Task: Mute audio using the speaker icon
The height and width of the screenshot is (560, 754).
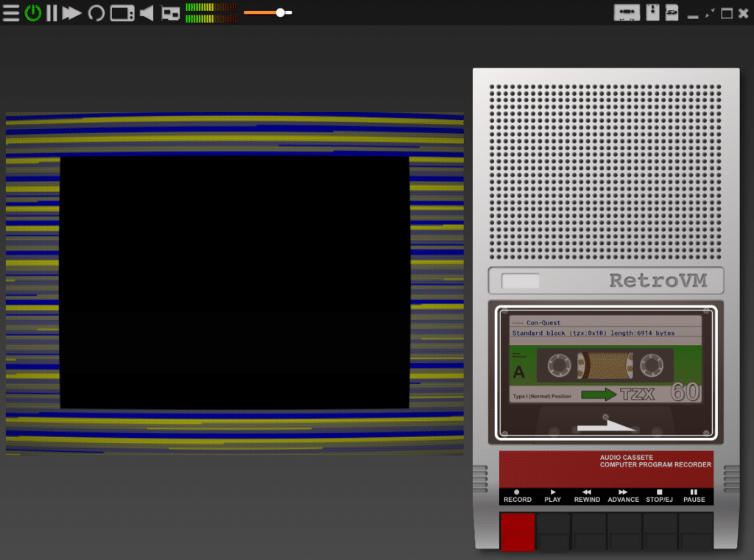Action: pos(144,13)
